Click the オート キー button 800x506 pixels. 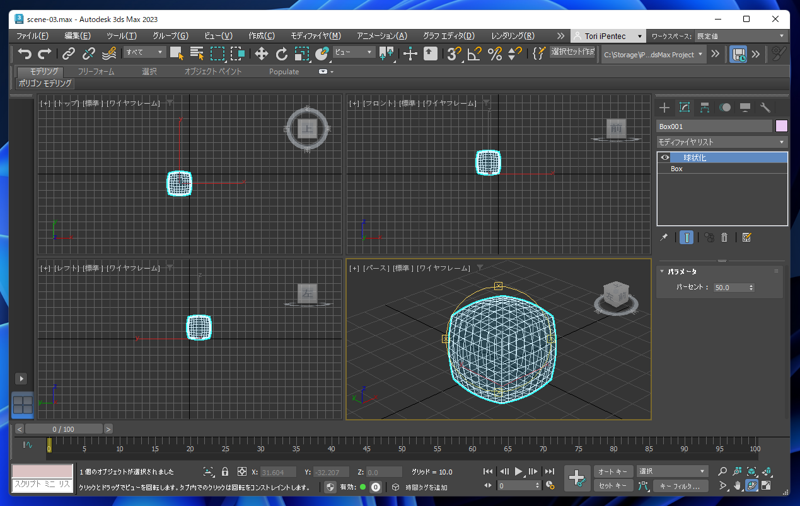pos(613,471)
